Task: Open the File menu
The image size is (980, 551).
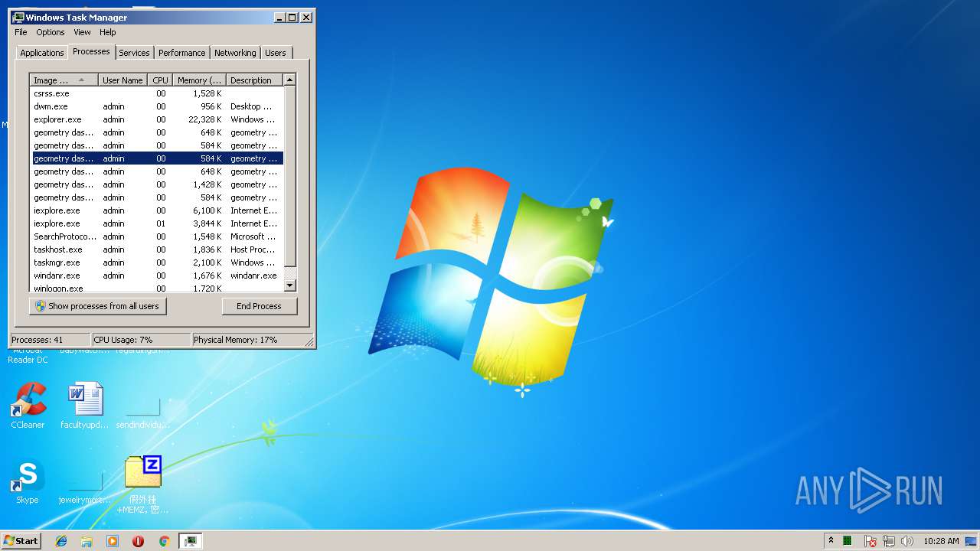Action: pyautogui.click(x=21, y=32)
